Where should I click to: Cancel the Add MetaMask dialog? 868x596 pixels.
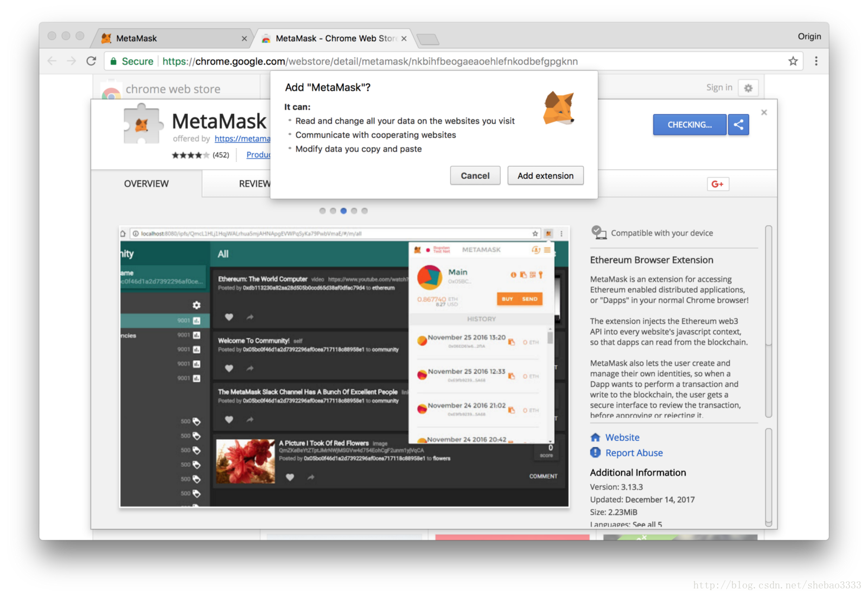tap(475, 176)
